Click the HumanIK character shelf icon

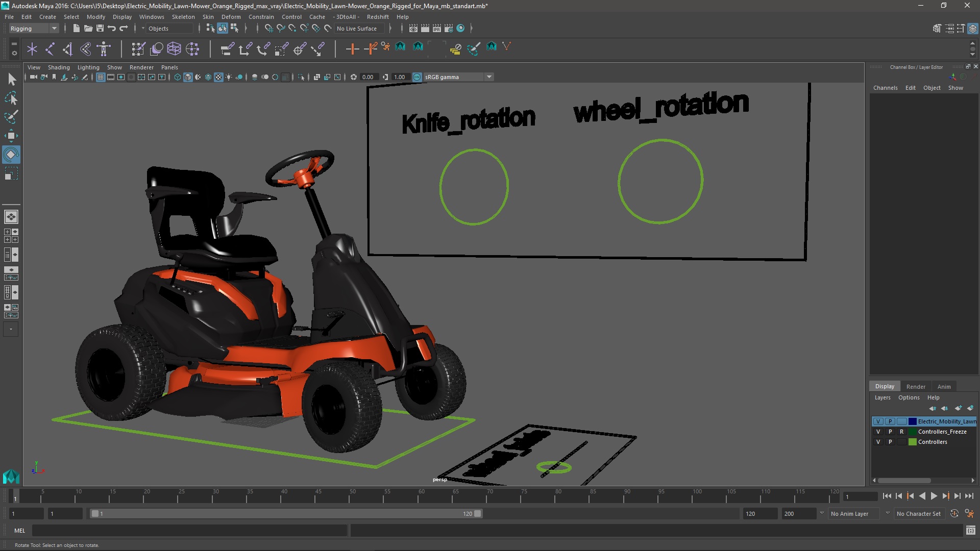point(104,49)
